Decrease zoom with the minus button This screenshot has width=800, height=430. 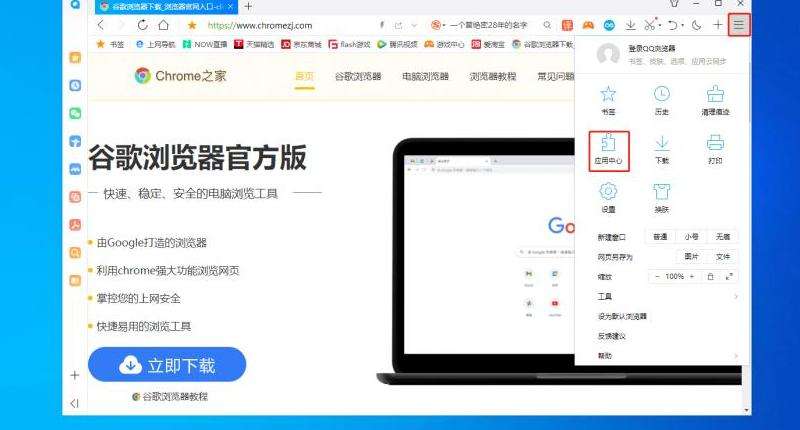click(657, 276)
